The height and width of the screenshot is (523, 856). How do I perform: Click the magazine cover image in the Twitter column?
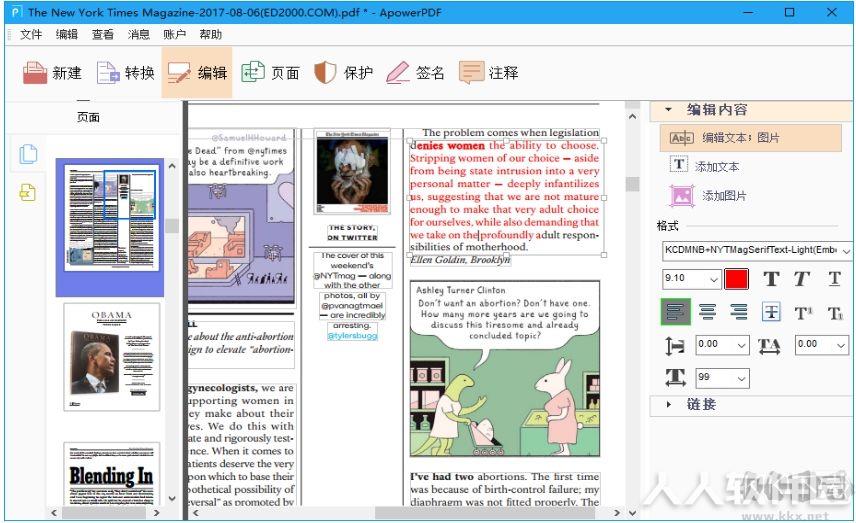tap(353, 171)
